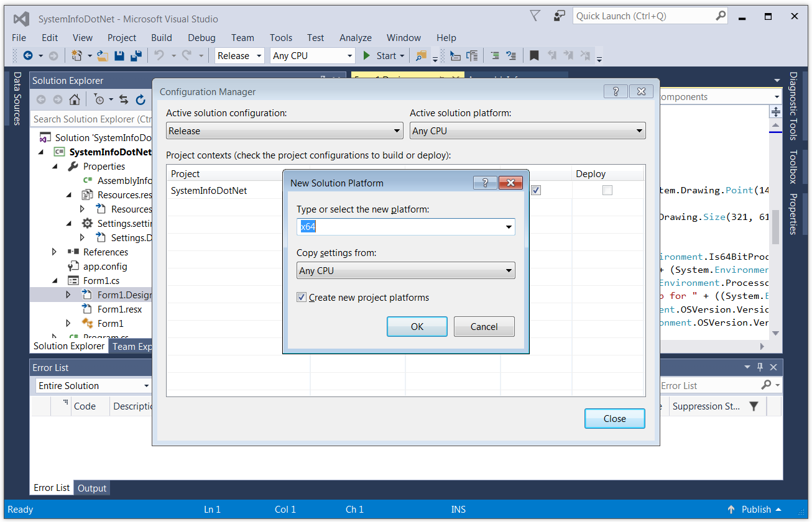The width and height of the screenshot is (812, 522).
Task: Click the editor vertical scrollbar thumb
Action: click(x=775, y=227)
